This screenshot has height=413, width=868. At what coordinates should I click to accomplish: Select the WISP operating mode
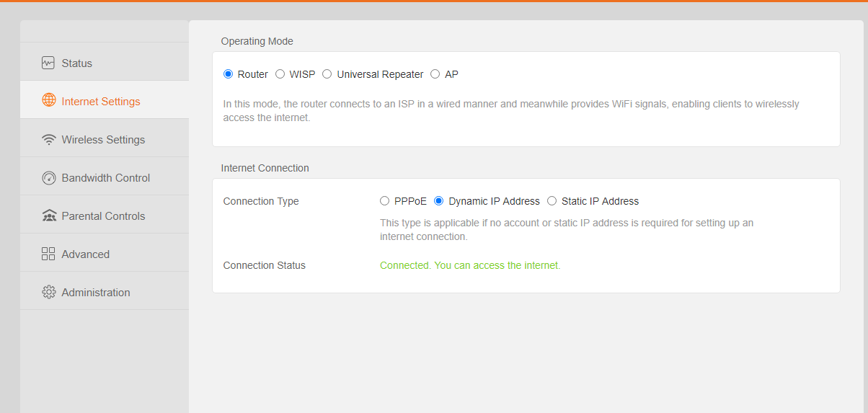pos(280,74)
